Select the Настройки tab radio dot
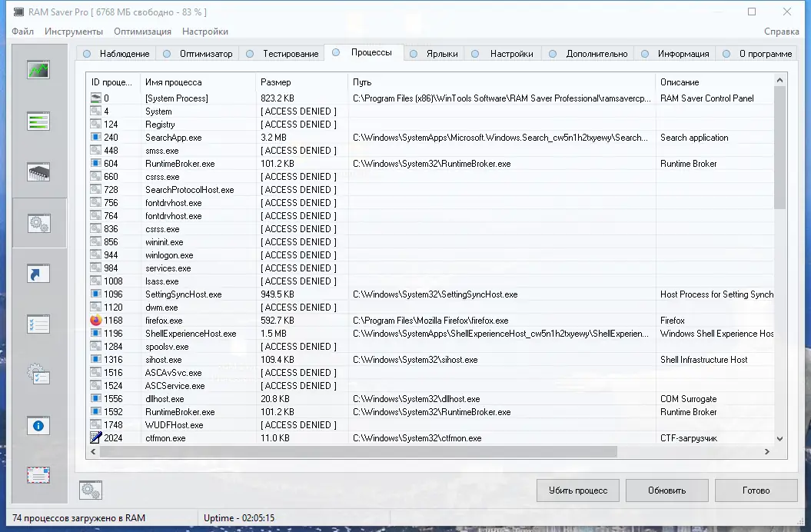811x532 pixels. [x=475, y=54]
